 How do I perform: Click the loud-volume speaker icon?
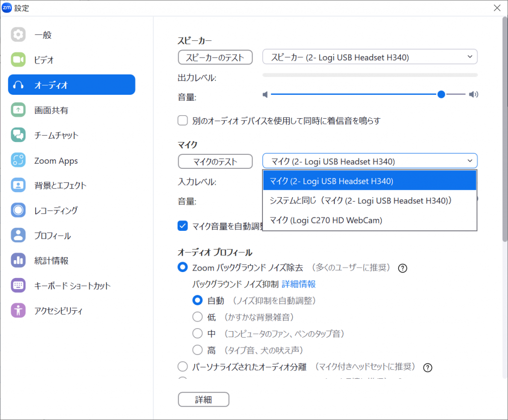(x=473, y=94)
